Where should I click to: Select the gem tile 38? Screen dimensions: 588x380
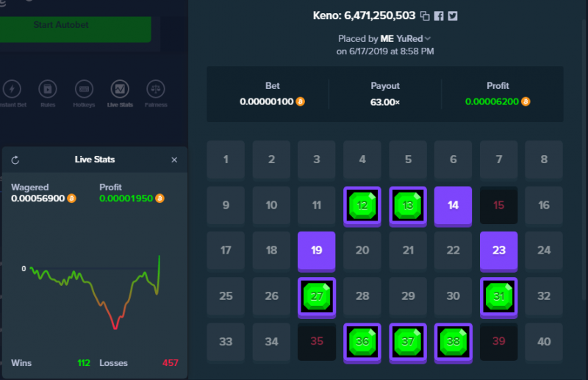coord(453,343)
